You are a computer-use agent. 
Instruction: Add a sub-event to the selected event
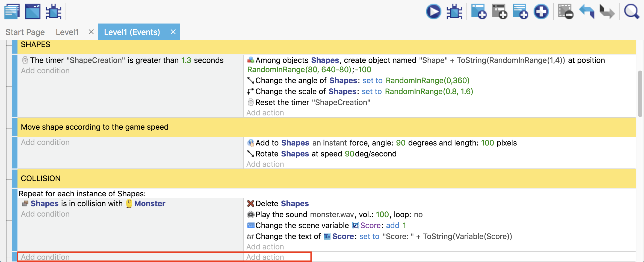[499, 12]
